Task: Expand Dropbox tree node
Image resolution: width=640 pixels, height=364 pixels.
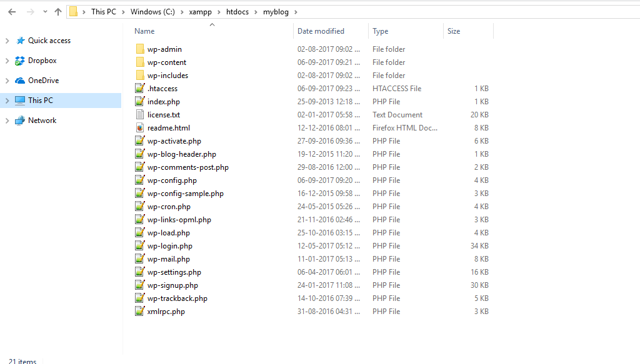Action: 7,61
